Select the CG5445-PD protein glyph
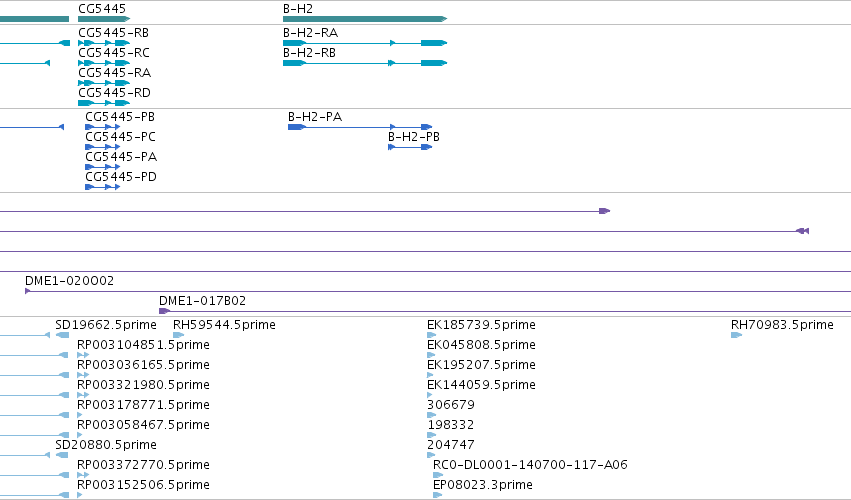The image size is (851, 500). tap(103, 187)
